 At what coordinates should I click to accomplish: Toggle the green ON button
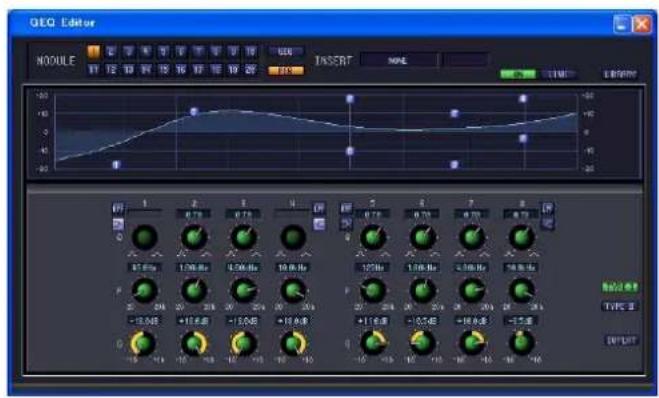(518, 74)
